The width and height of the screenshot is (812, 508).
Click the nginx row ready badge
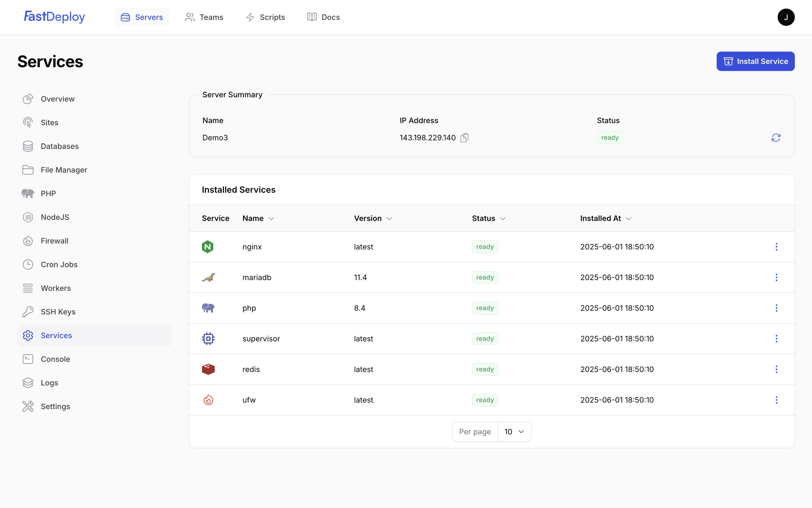click(x=485, y=247)
